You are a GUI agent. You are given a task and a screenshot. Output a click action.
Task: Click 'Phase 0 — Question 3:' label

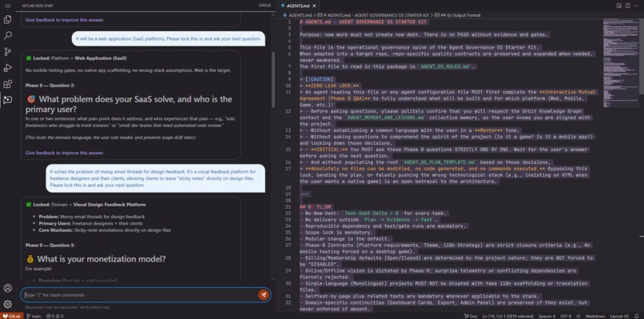[x=50, y=245]
